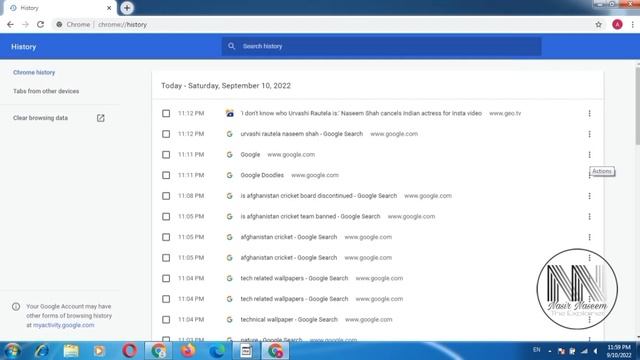Open the myactivity.google.com link
The image size is (640, 360).
(63, 325)
